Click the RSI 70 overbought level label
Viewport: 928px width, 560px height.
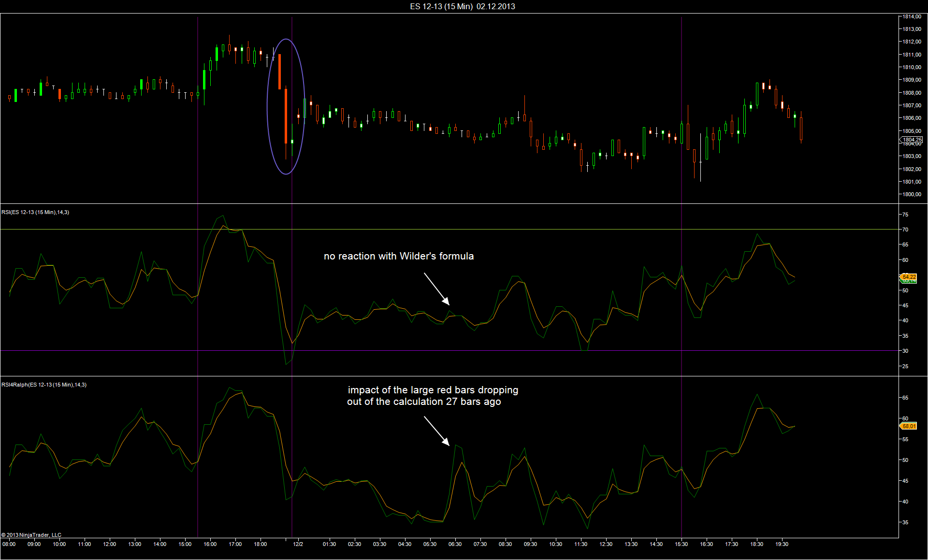(905, 230)
